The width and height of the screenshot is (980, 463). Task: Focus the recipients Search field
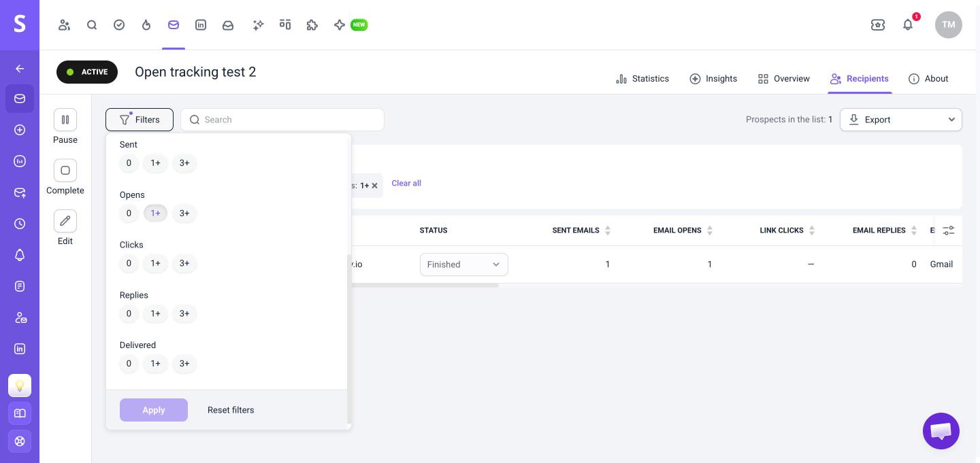(x=282, y=120)
